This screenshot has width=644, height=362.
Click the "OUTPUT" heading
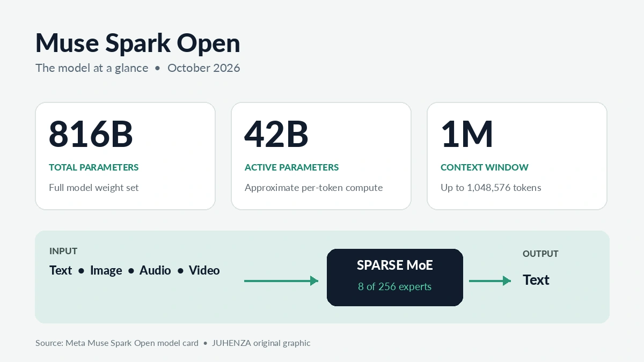[x=540, y=254]
